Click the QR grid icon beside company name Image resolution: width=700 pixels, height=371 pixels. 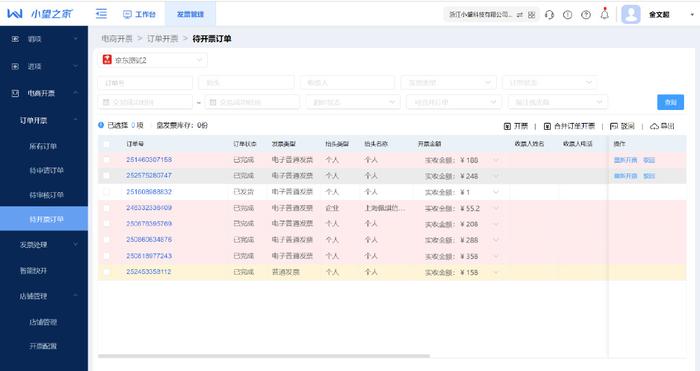531,15
